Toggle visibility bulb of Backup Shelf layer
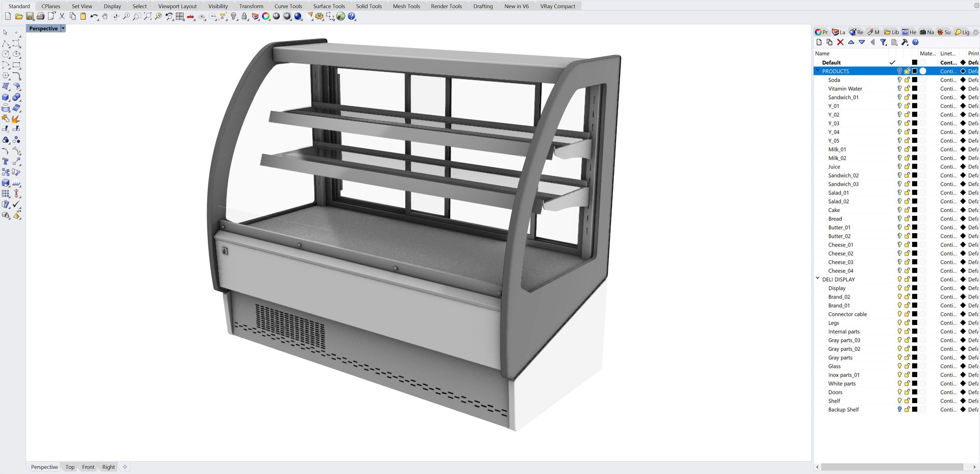Screen dimensions: 980x474 point(900,409)
